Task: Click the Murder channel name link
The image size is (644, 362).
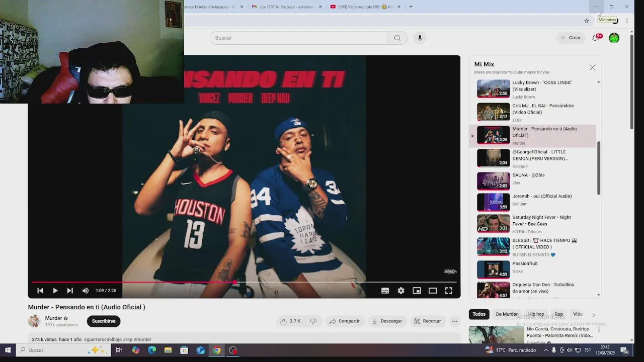Action: click(53, 318)
